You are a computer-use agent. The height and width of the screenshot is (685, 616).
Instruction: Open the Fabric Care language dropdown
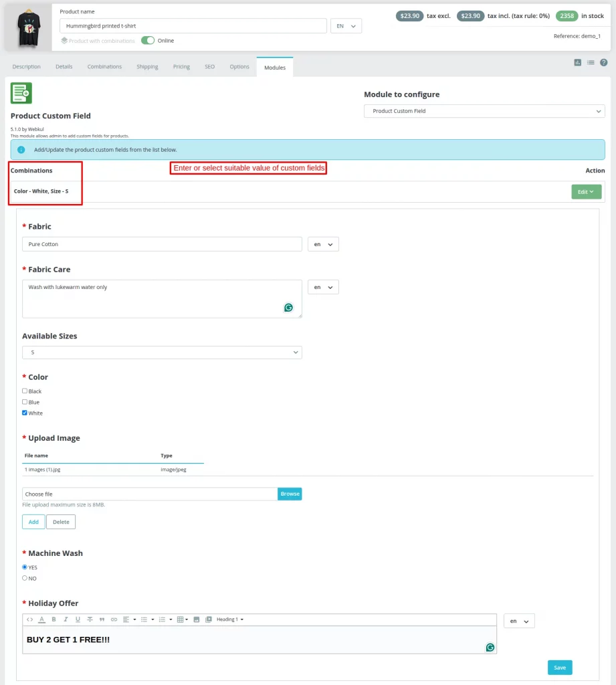pyautogui.click(x=323, y=287)
